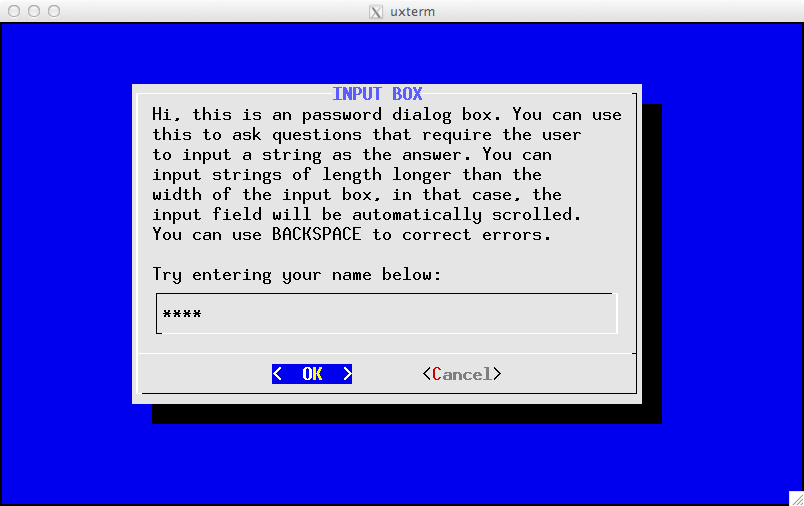The height and width of the screenshot is (506, 804).
Task: Click the separator line above the buttons
Action: click(x=386, y=353)
